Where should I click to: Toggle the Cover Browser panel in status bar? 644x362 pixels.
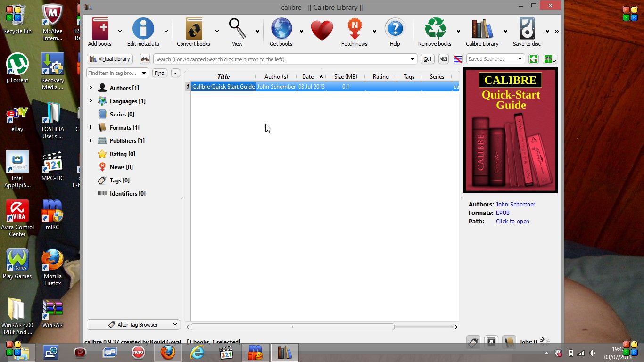(491, 342)
